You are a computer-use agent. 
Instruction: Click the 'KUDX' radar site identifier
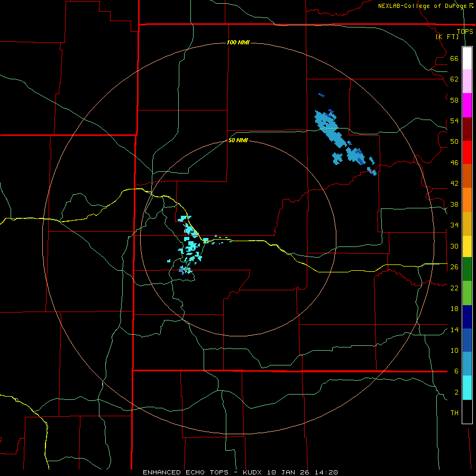(253, 472)
